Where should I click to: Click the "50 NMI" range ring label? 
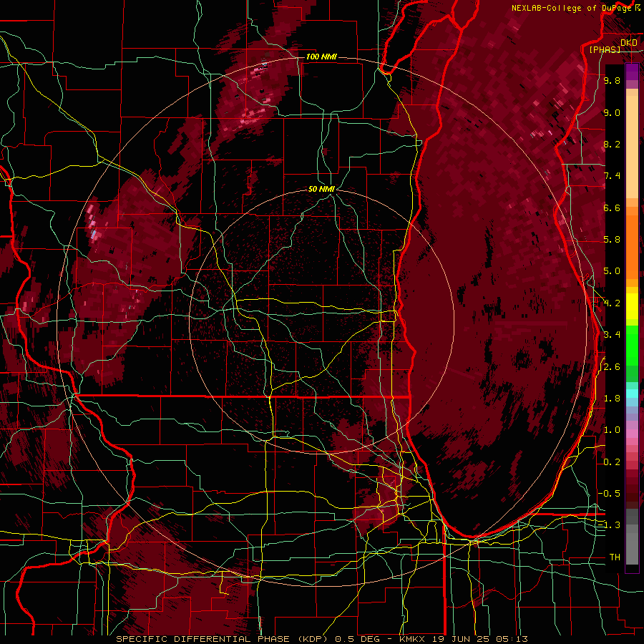(x=321, y=189)
